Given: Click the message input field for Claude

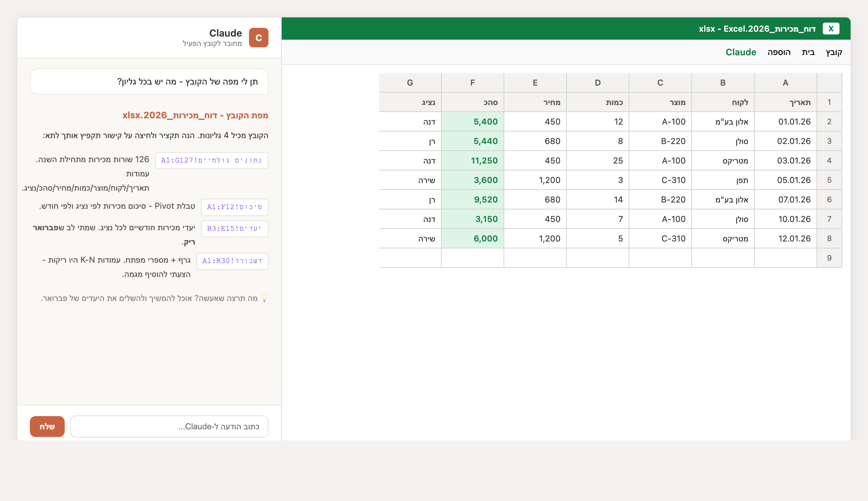Looking at the screenshot, I should tap(169, 427).
